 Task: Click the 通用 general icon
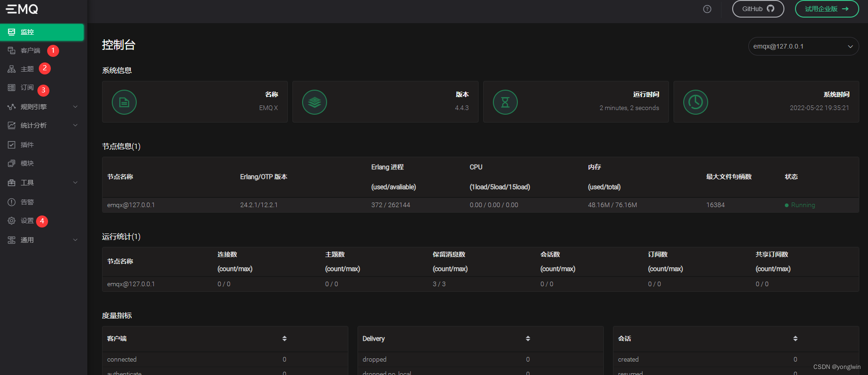pyautogui.click(x=12, y=240)
